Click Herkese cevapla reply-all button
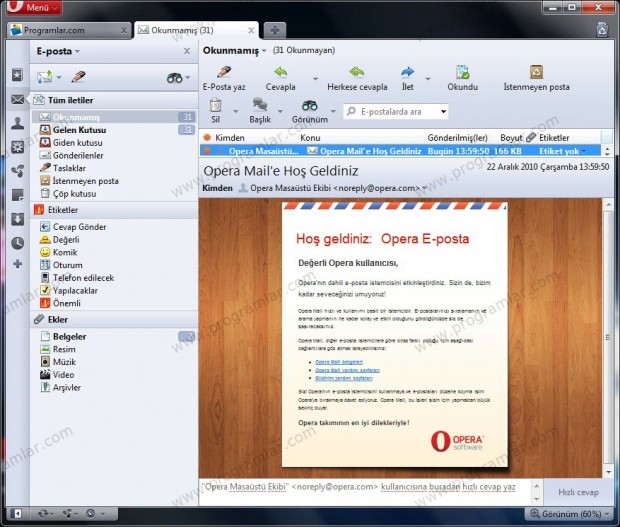 (357, 79)
